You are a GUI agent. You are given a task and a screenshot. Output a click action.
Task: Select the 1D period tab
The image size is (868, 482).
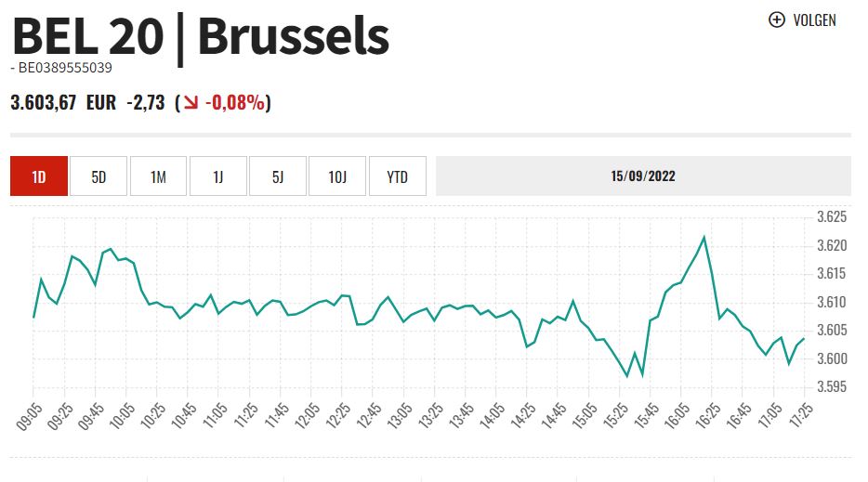[x=39, y=176]
